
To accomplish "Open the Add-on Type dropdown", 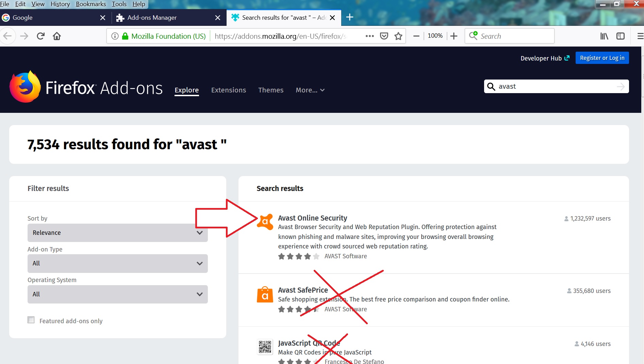I will (x=118, y=263).
